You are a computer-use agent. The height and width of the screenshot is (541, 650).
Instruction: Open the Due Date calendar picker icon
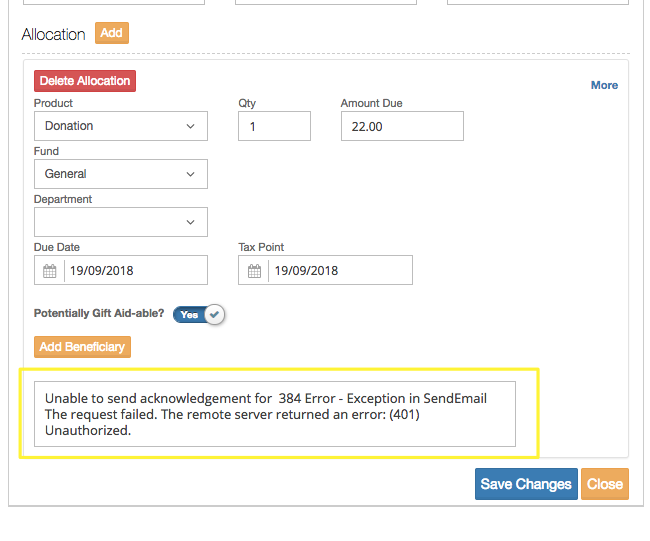tap(50, 271)
